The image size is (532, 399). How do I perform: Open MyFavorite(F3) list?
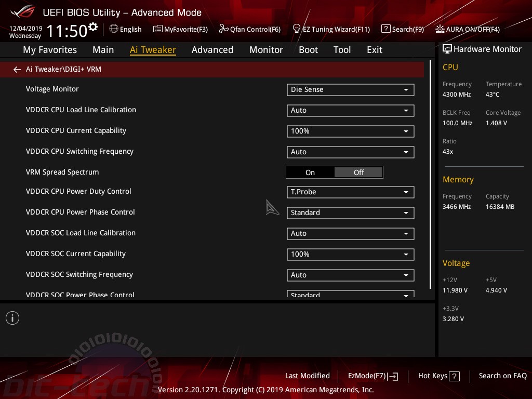180,29
